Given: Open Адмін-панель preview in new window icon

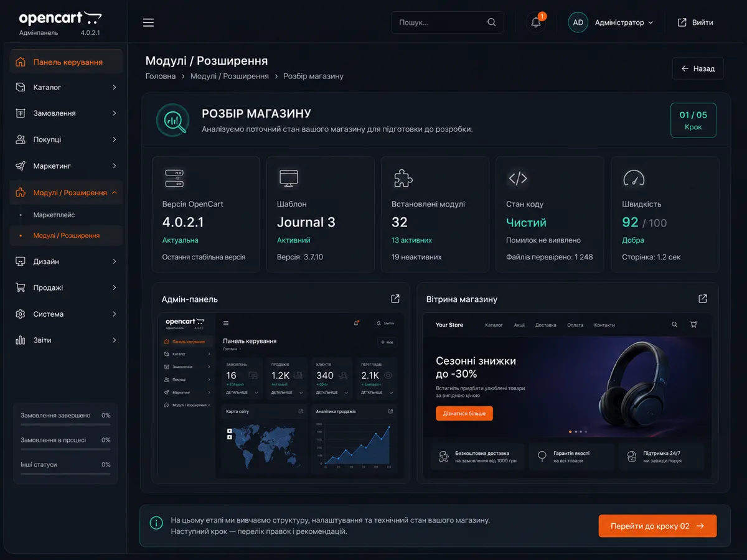Looking at the screenshot, I should click(x=395, y=299).
